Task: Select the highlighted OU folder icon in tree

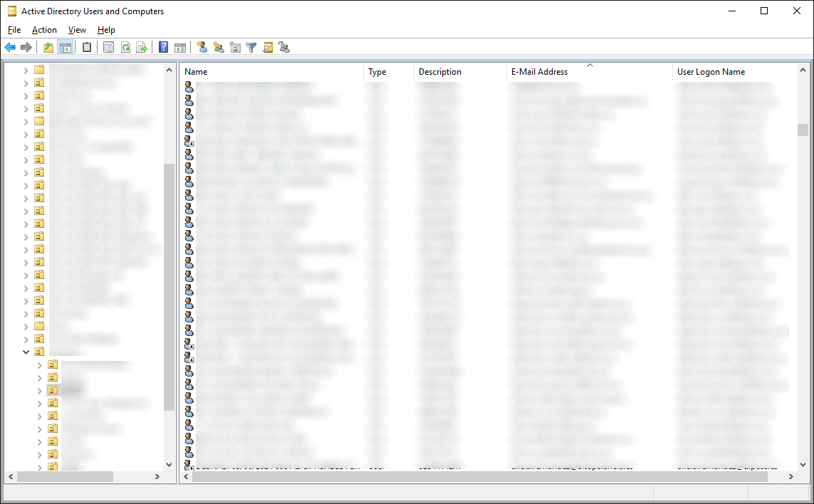Action: pos(53,390)
